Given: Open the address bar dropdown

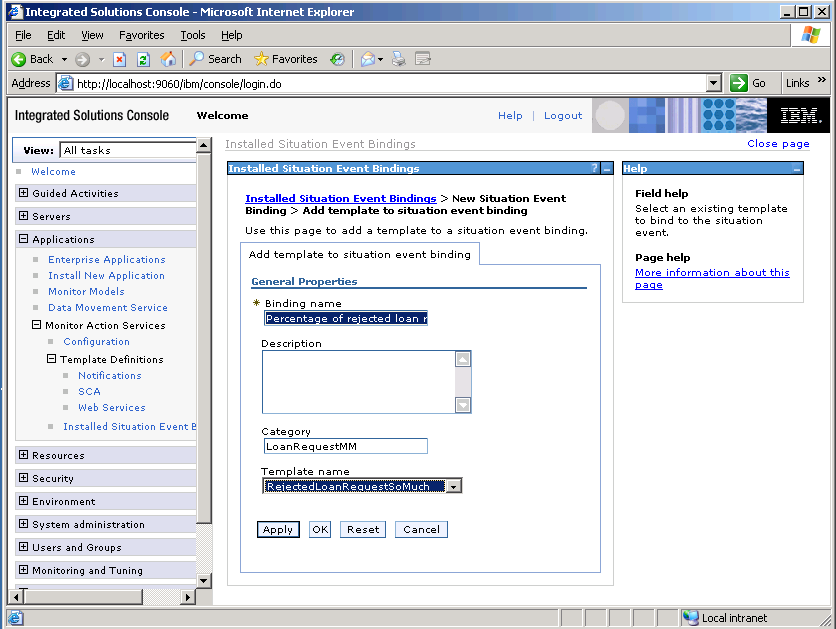Looking at the screenshot, I should pyautogui.click(x=714, y=83).
